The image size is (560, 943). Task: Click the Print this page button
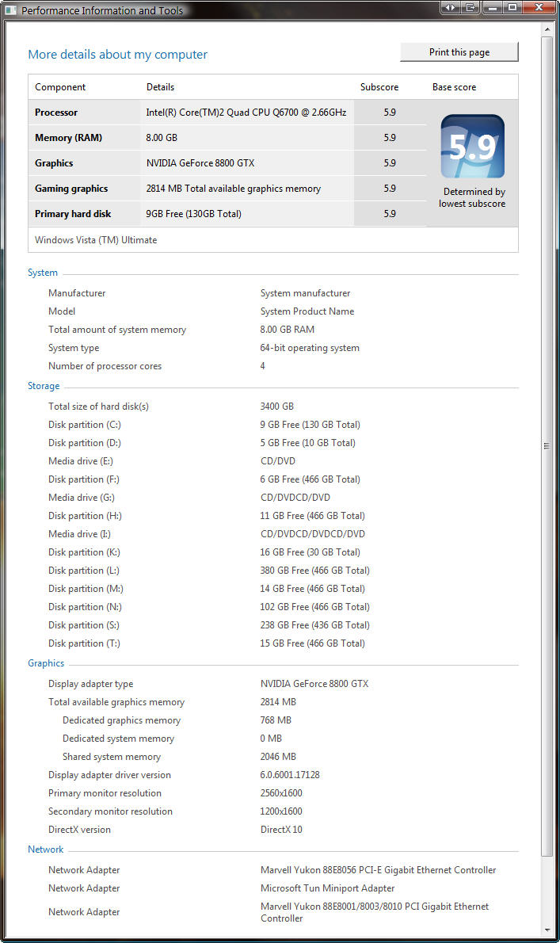click(459, 52)
